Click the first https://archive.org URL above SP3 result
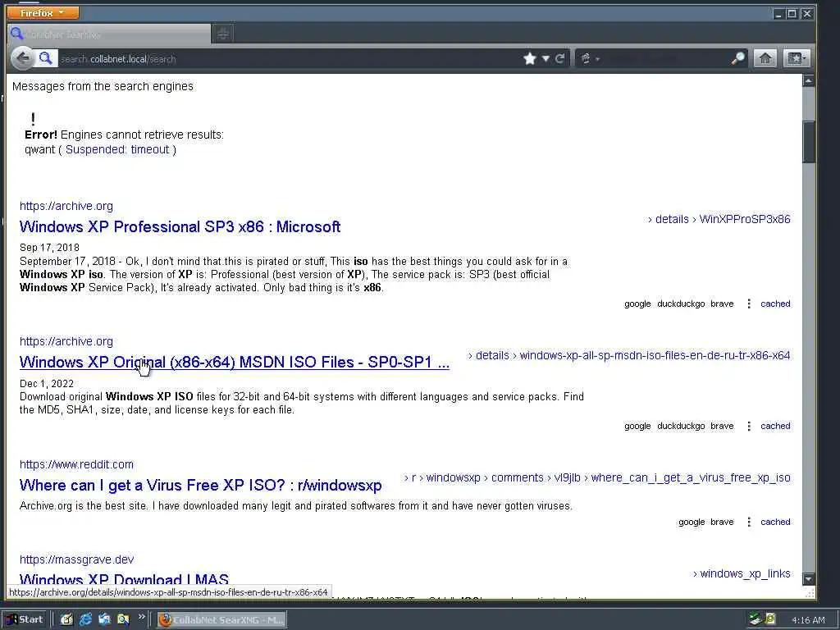The width and height of the screenshot is (840, 630). [66, 206]
